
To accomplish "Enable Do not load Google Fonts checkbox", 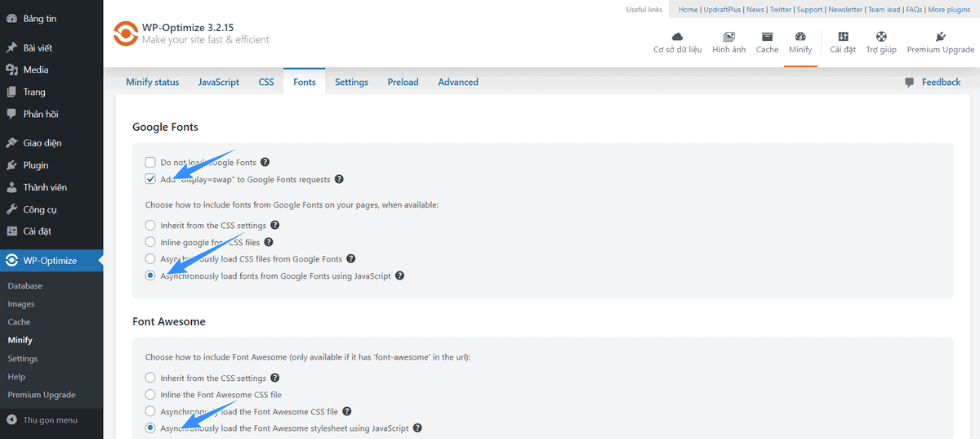I will (150, 163).
